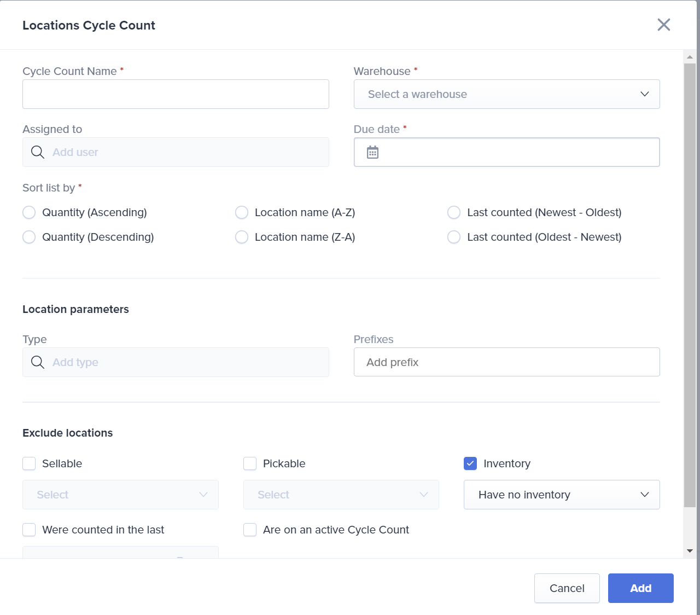Open the Have no inventory dropdown
Image resolution: width=700 pixels, height=615 pixels.
click(x=562, y=495)
